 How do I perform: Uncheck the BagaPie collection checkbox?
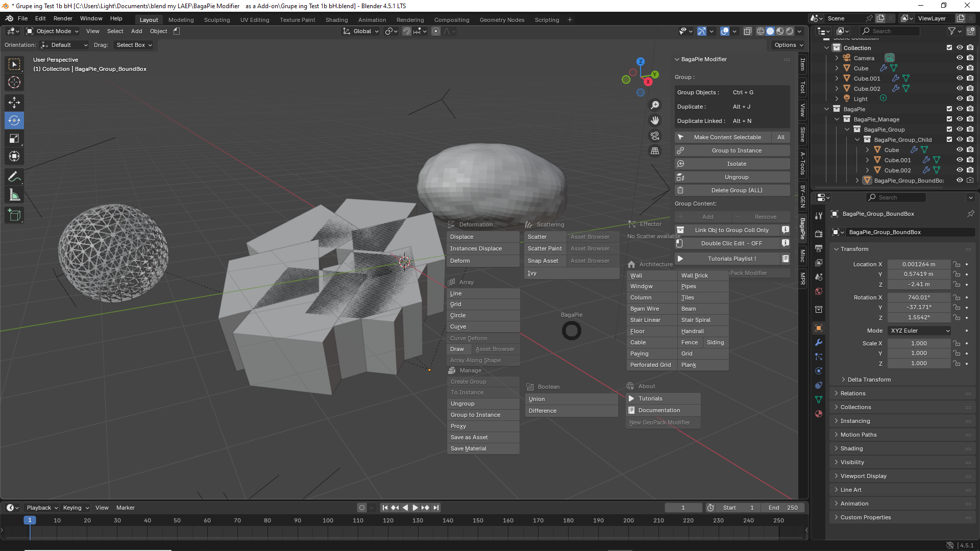(949, 109)
